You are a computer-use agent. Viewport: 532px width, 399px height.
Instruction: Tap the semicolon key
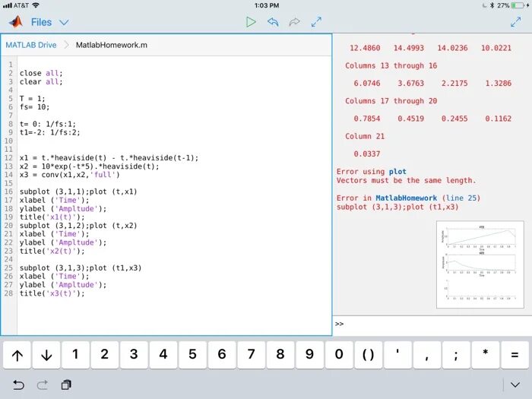tap(456, 355)
